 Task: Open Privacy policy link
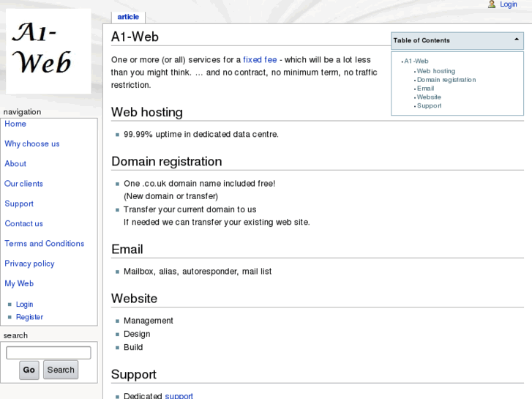(29, 264)
